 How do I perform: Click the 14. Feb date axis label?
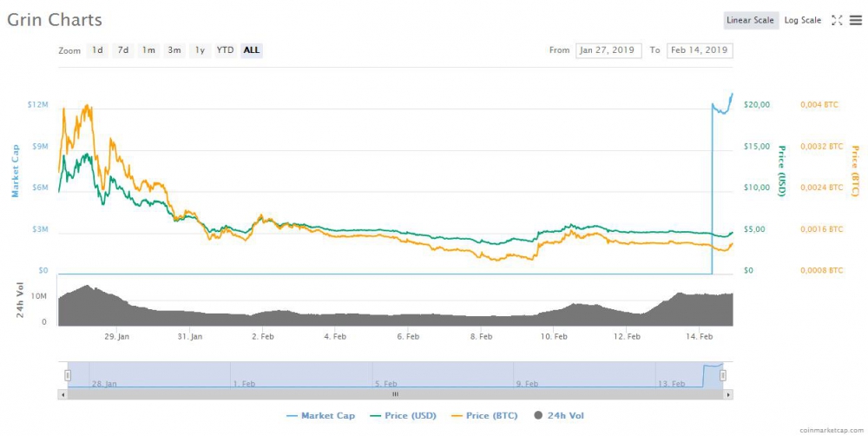click(699, 336)
